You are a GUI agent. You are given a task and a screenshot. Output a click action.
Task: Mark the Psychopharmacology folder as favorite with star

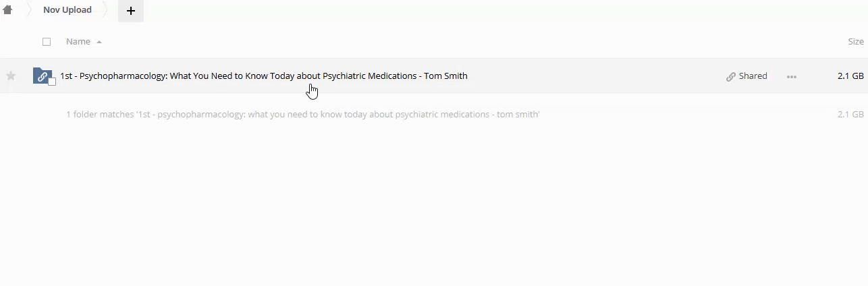(11, 76)
